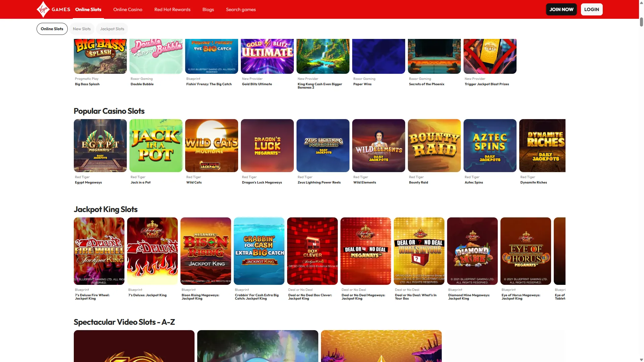This screenshot has width=644, height=362.
Task: Select the Online Slots filter pill
Action: point(52,29)
